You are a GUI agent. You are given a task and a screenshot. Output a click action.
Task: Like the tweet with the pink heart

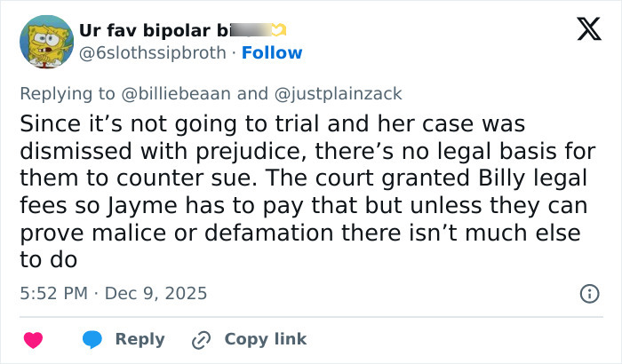(33, 339)
